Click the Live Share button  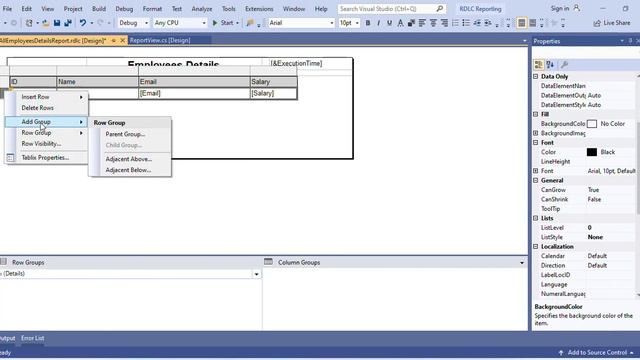[x=612, y=23]
